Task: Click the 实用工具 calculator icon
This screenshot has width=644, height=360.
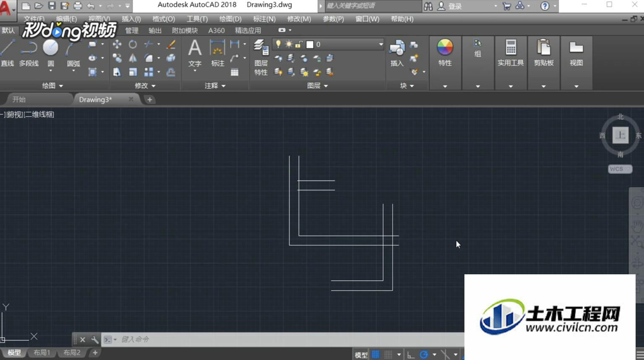Action: pos(511,47)
